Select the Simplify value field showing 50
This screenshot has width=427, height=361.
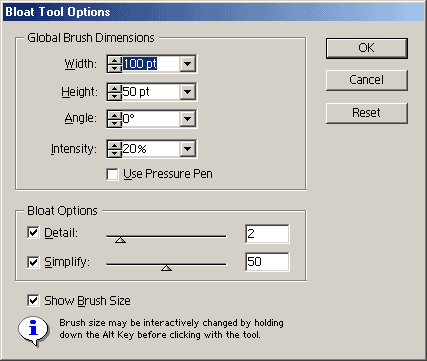tap(267, 262)
